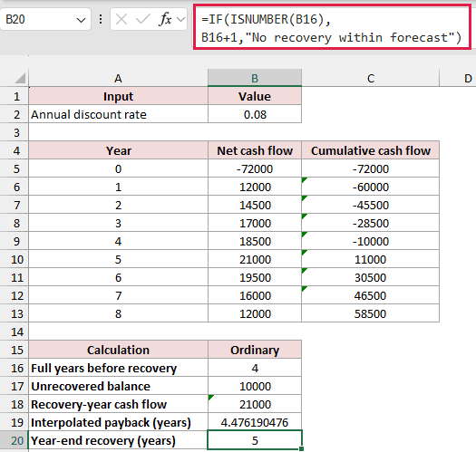Click the 'Calculation' header cell
Image resolution: width=476 pixels, height=452 pixels.
(119, 350)
